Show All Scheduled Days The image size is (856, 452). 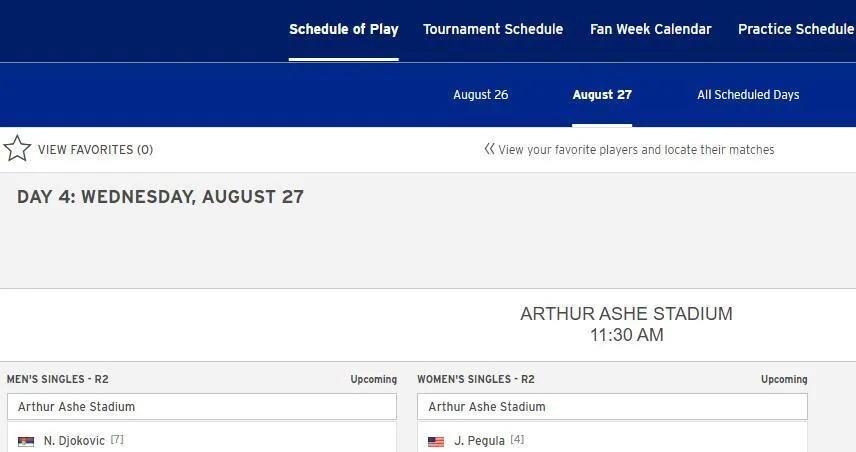[748, 95]
